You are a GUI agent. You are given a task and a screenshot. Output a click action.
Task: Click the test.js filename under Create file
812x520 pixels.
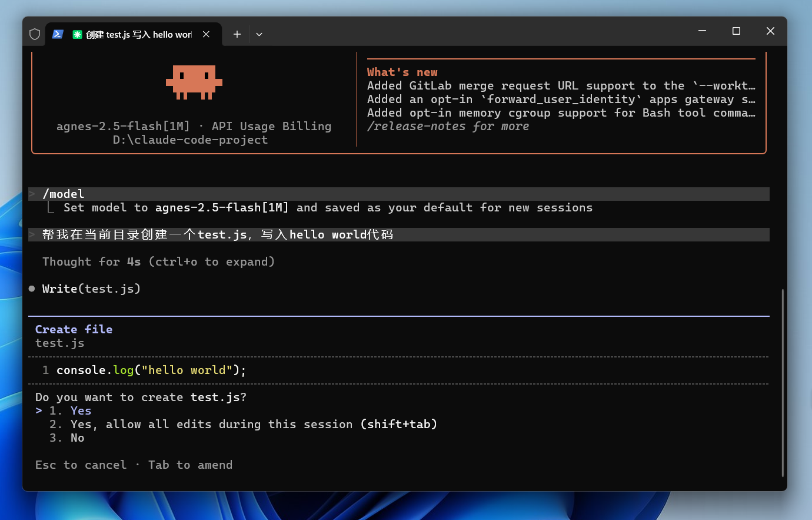coord(59,343)
